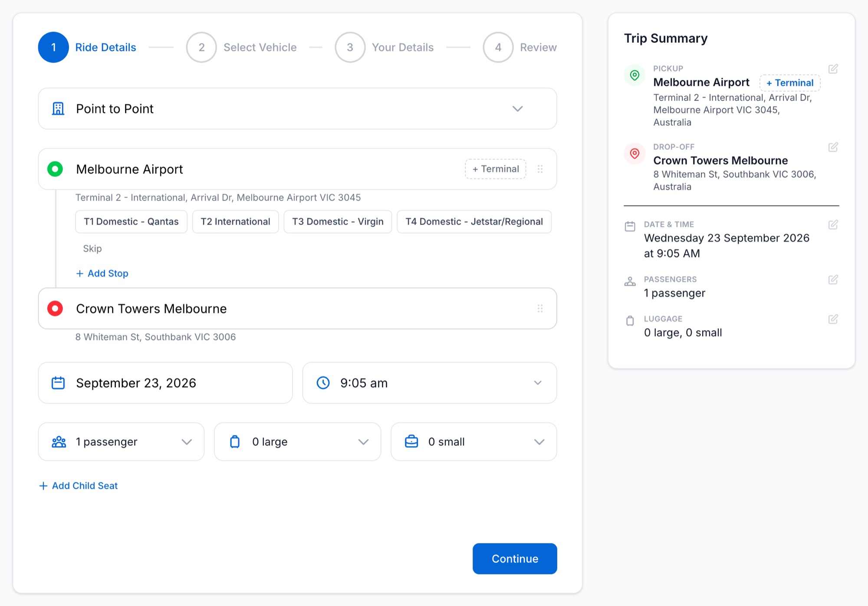Open the 9:05 am time dropdown
This screenshot has height=606, width=868.
pyautogui.click(x=429, y=383)
